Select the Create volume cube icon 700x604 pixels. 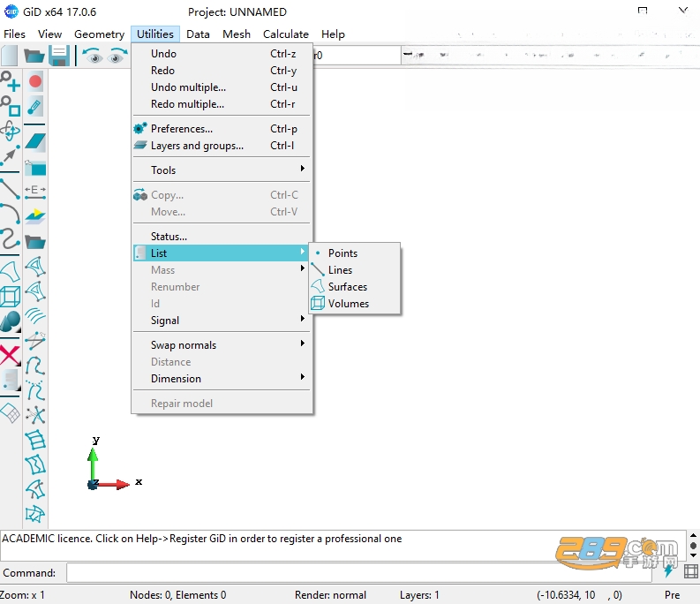point(11,296)
